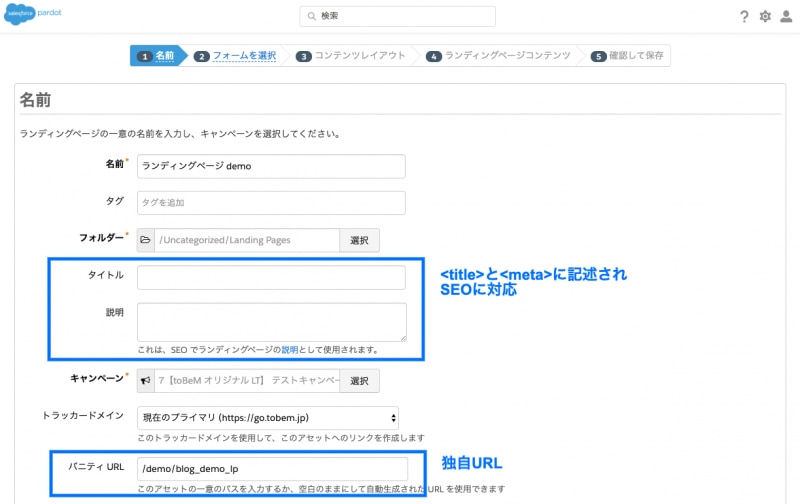Screen dimensions: 800x504
Task: Click the folder icon beside the folder path
Action: coord(145,240)
